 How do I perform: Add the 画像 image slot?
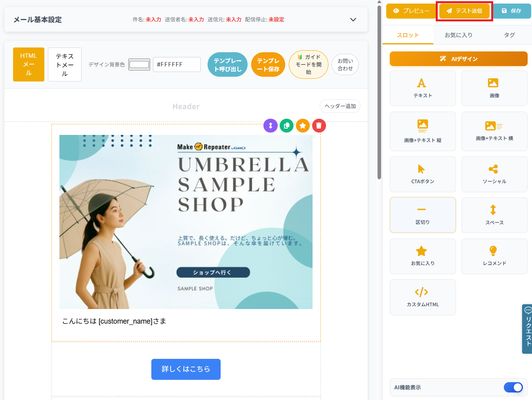494,88
